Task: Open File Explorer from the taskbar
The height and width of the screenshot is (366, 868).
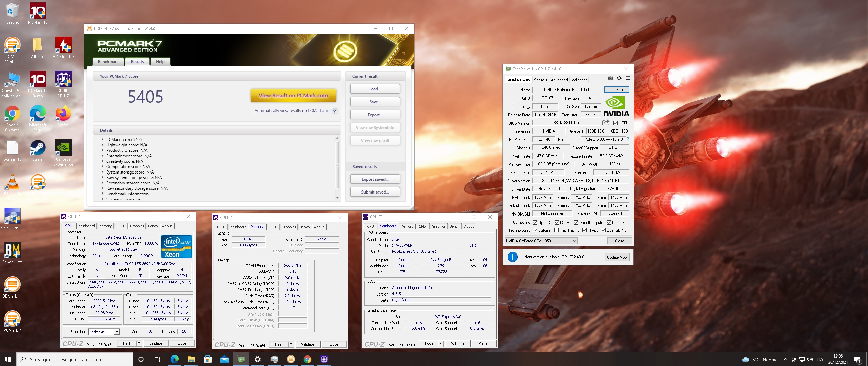Action: (191, 359)
